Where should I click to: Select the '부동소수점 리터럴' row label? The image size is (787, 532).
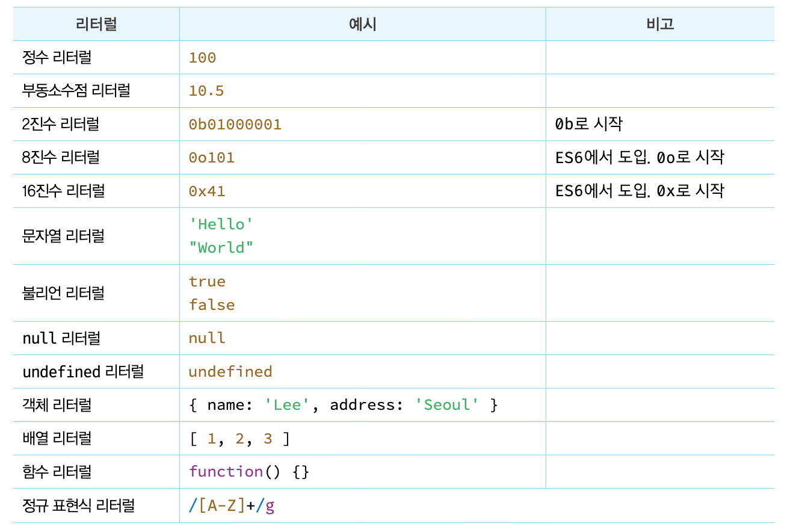76,91
